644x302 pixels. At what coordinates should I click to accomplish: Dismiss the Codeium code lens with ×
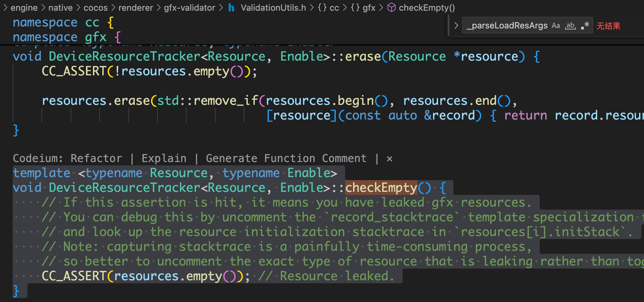pos(389,159)
